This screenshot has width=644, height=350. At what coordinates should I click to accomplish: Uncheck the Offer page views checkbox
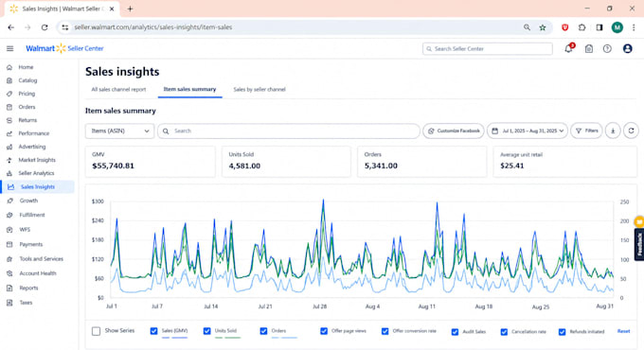coord(324,331)
